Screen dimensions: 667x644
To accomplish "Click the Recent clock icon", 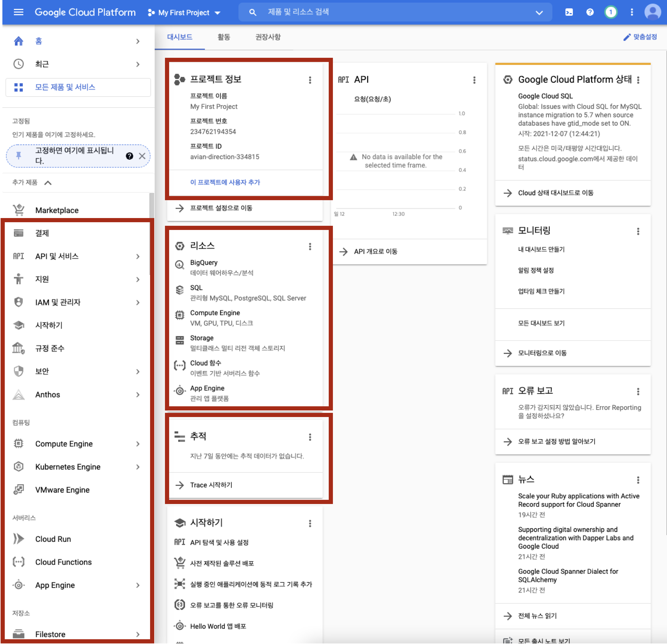I will point(18,64).
